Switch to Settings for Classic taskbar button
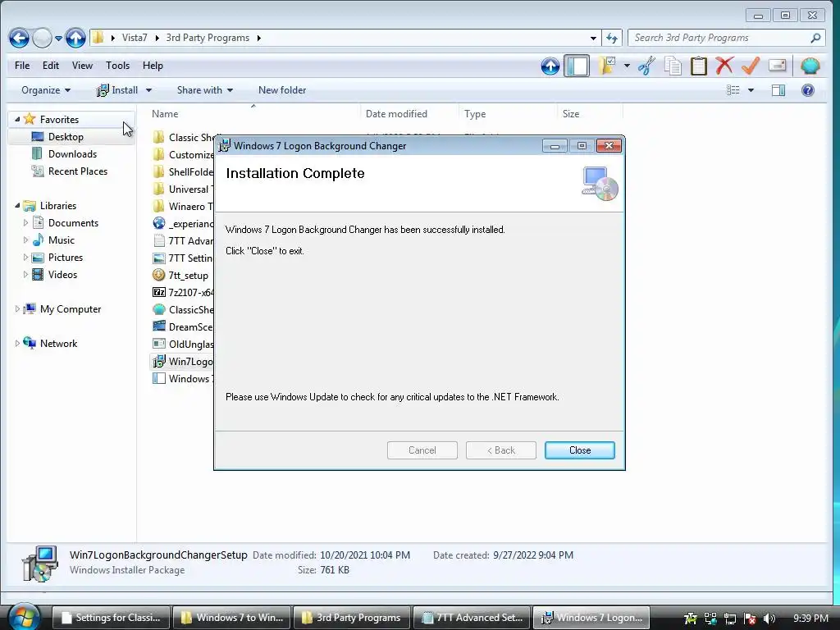This screenshot has width=840, height=630. point(111,618)
